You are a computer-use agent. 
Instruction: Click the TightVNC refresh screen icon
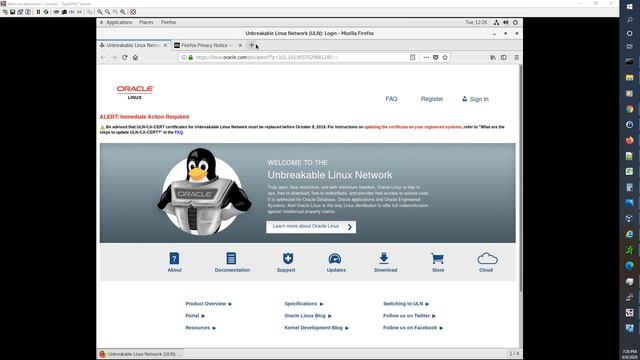[46, 12]
